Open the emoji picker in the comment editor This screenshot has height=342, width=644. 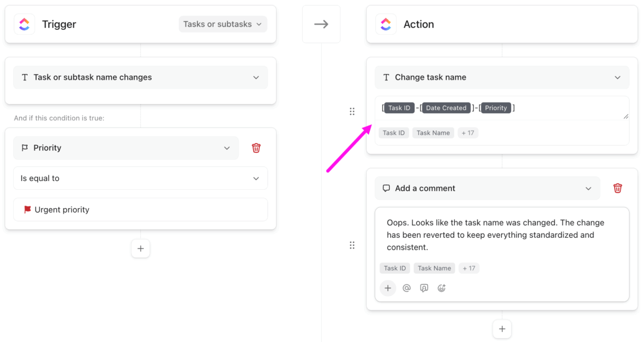point(441,288)
